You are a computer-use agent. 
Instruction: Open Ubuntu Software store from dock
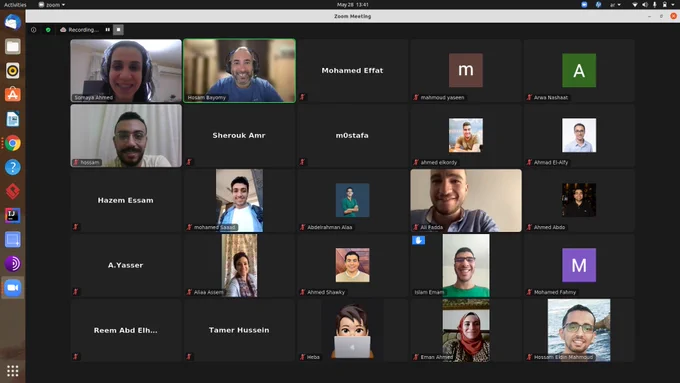(x=13, y=95)
